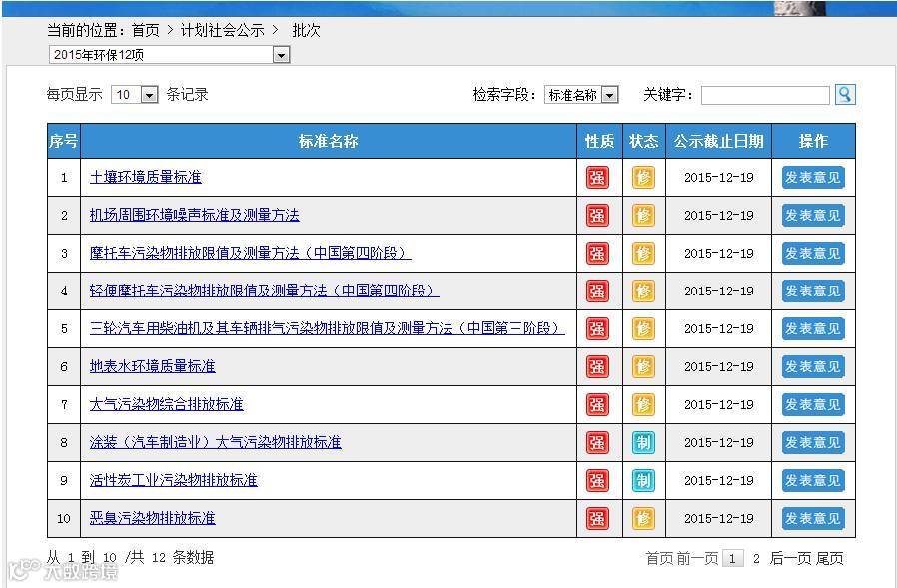This screenshot has height=588, width=897.
Task: Click 发表意见 for 活性炭工业 row
Action: pyautogui.click(x=813, y=480)
